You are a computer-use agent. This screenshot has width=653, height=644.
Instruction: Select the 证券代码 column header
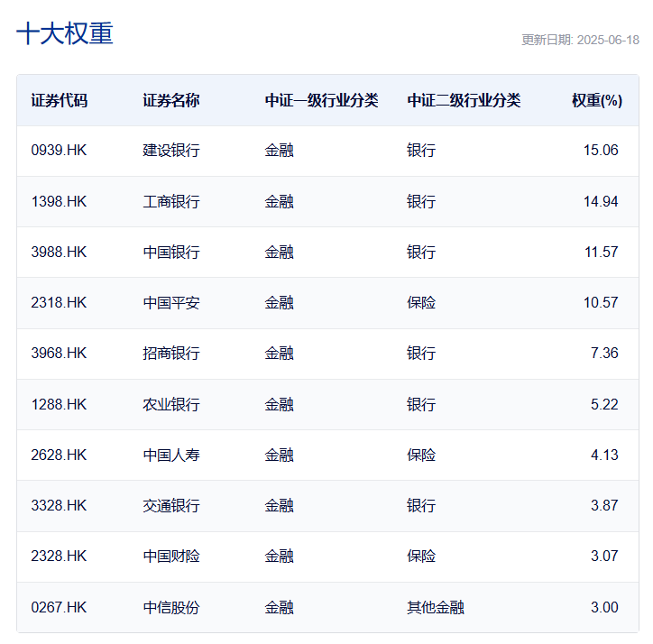pos(60,100)
